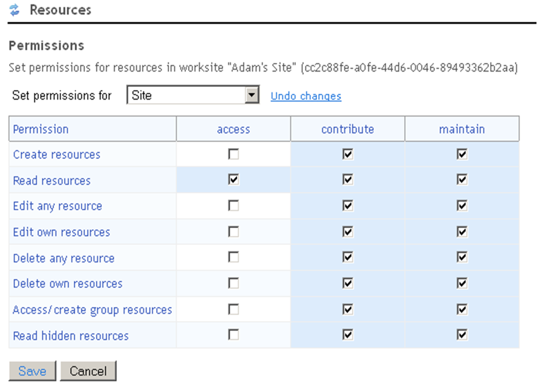Click the Resources refresh icon
Viewport: 537px width, 392px height.
click(x=15, y=10)
